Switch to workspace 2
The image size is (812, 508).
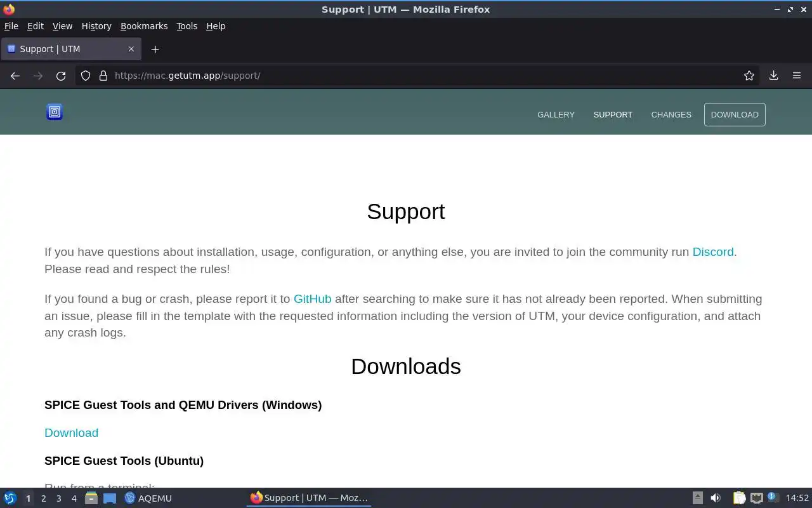coord(43,498)
